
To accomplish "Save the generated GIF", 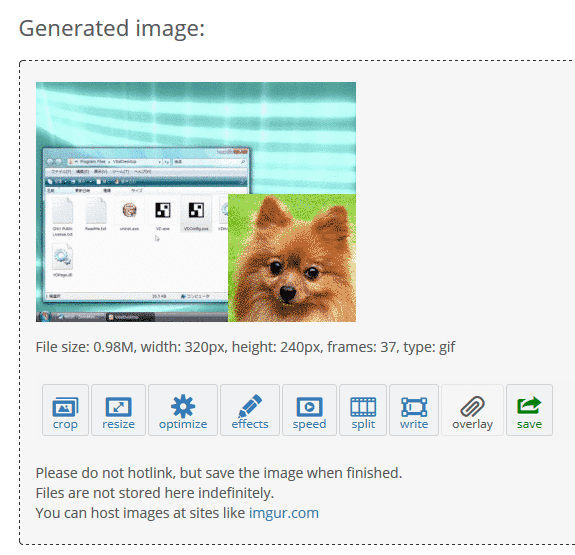I will pyautogui.click(x=529, y=410).
